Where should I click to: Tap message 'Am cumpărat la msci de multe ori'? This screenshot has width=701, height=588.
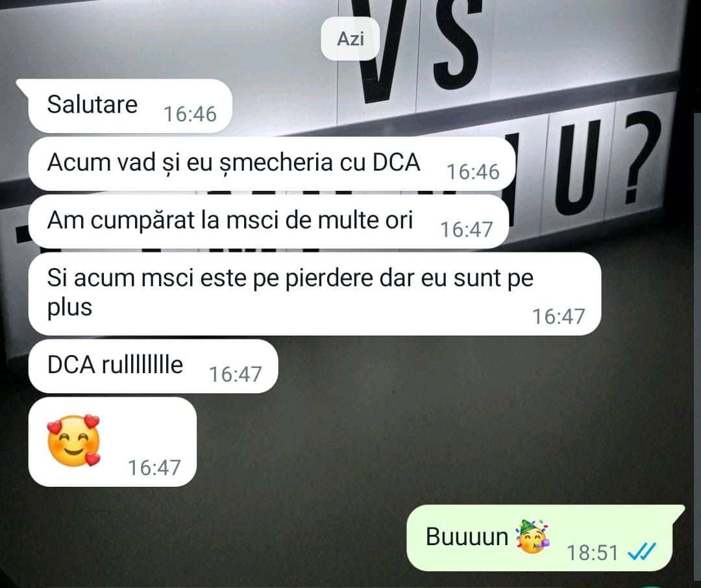click(269, 221)
